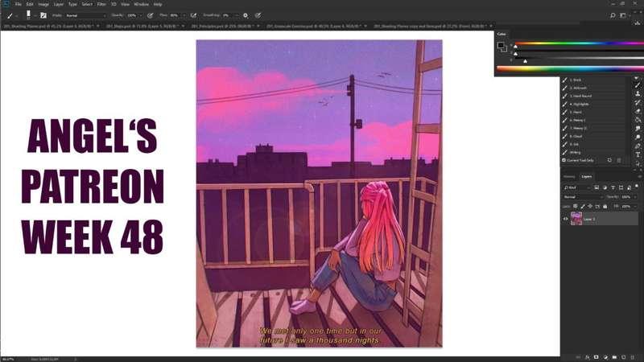Create new adjustment layer icon
Viewport: 644px width, 362px height.
tap(605, 357)
